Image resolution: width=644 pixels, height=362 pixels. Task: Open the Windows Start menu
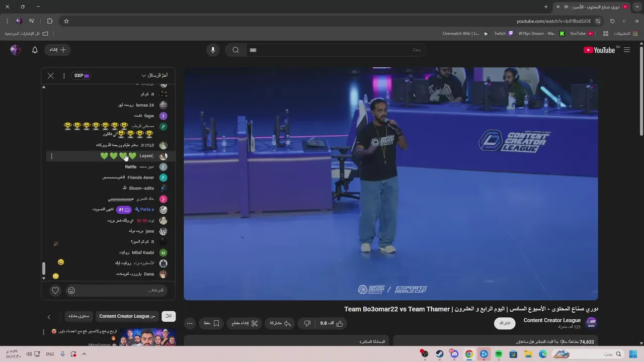point(632,354)
